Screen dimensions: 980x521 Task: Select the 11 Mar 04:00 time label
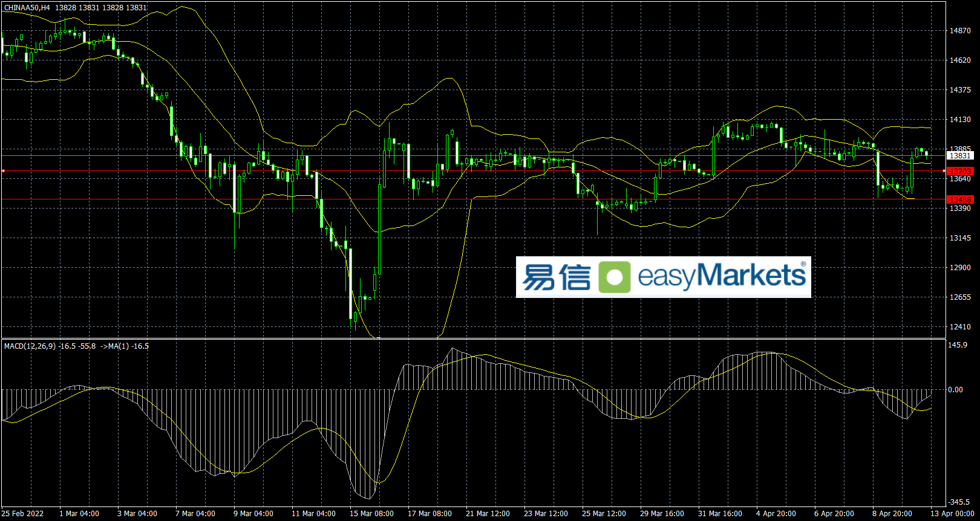coord(313,514)
